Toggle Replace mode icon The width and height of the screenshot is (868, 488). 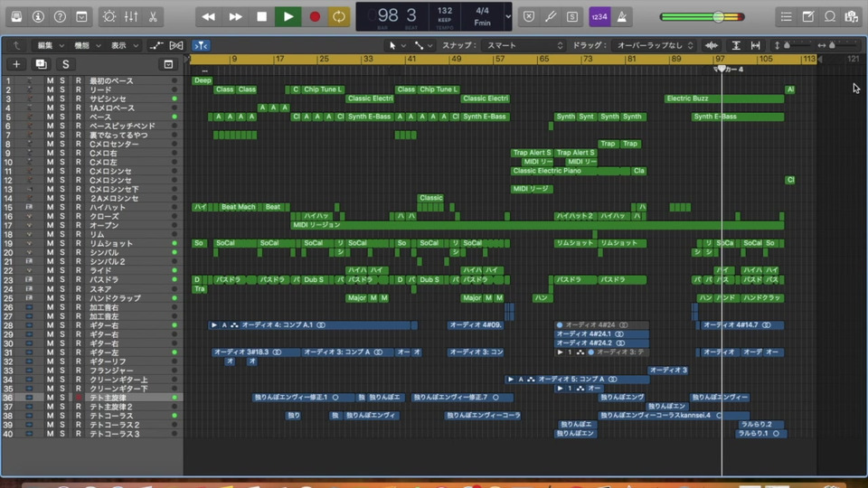click(x=529, y=16)
